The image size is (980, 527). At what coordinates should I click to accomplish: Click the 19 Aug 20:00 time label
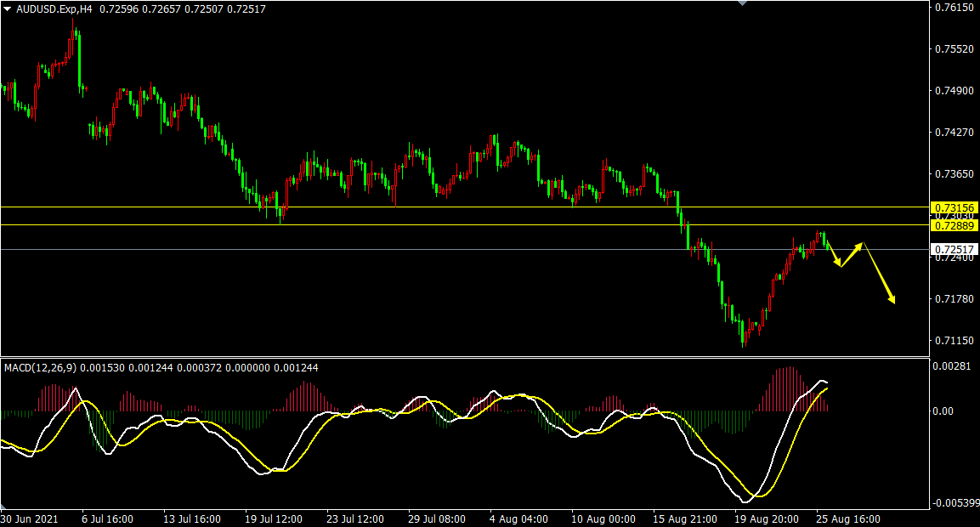pos(767,518)
